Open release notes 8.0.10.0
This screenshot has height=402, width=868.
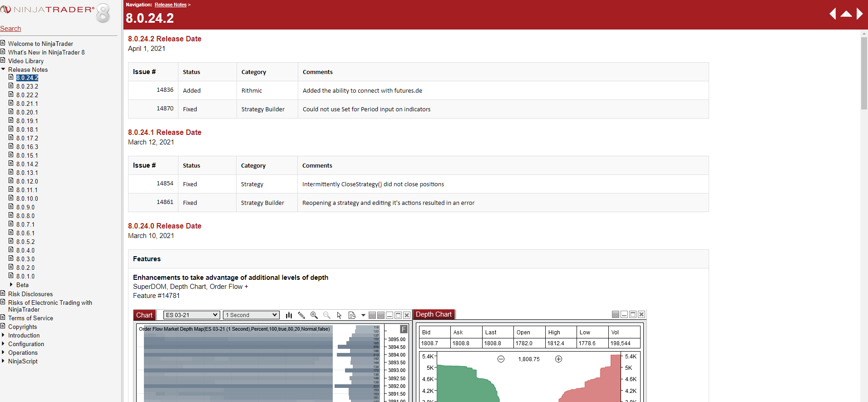[x=27, y=199]
